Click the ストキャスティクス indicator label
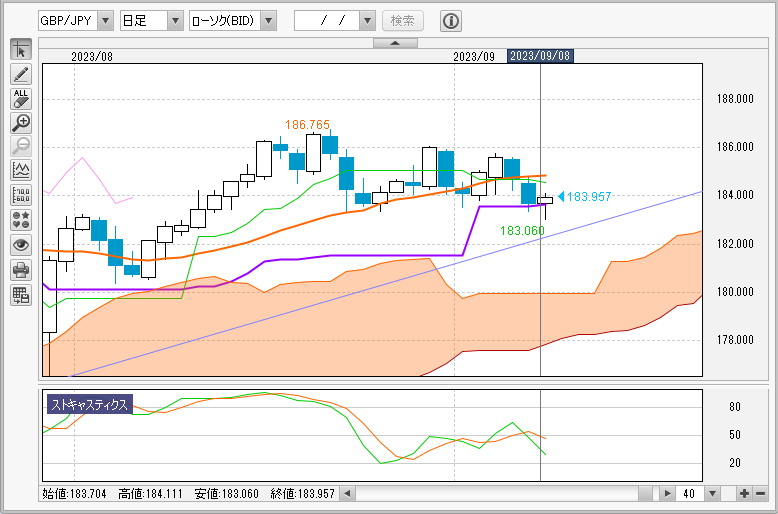 [90, 404]
